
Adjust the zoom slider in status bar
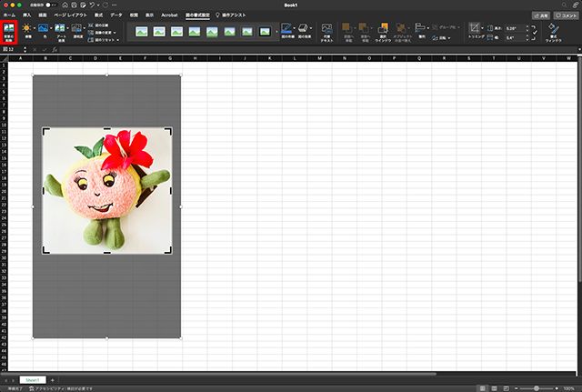pos(534,388)
